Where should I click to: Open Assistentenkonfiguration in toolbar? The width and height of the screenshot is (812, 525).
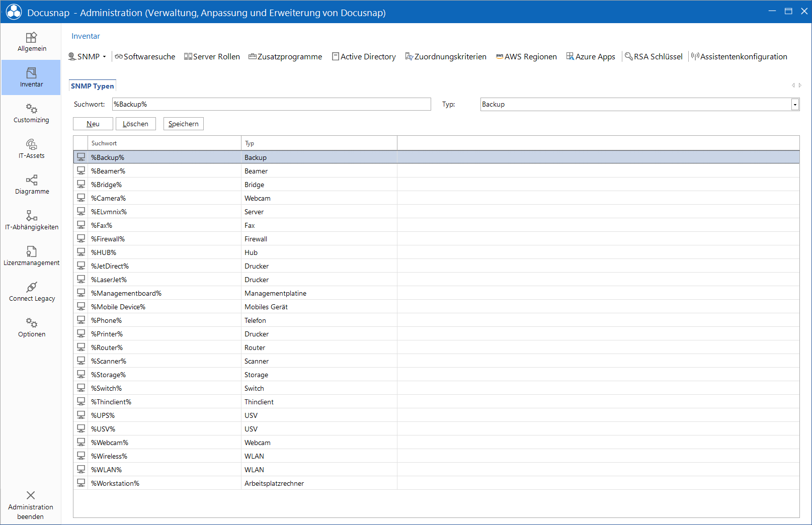(739, 56)
